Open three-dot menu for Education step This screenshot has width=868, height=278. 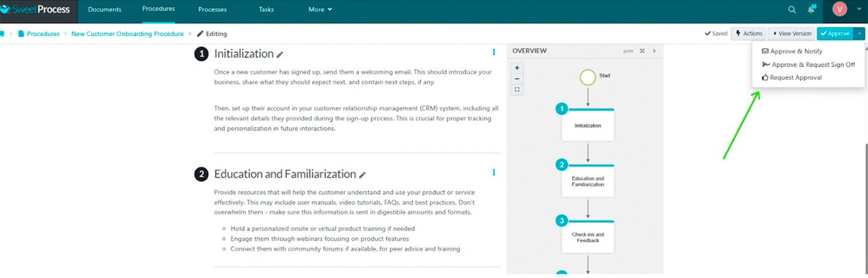tap(494, 173)
